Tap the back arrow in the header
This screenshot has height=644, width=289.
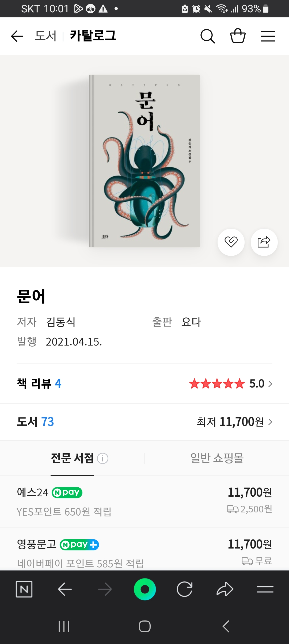(17, 36)
